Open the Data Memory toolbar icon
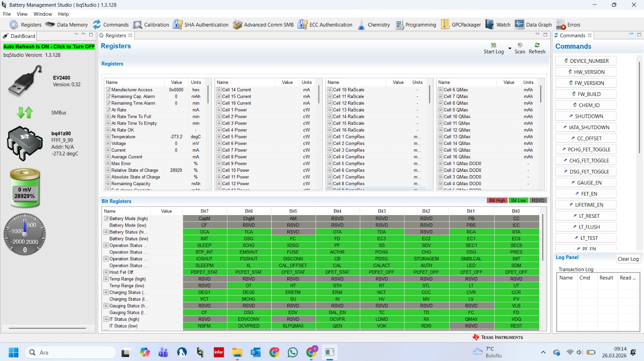 coord(50,25)
